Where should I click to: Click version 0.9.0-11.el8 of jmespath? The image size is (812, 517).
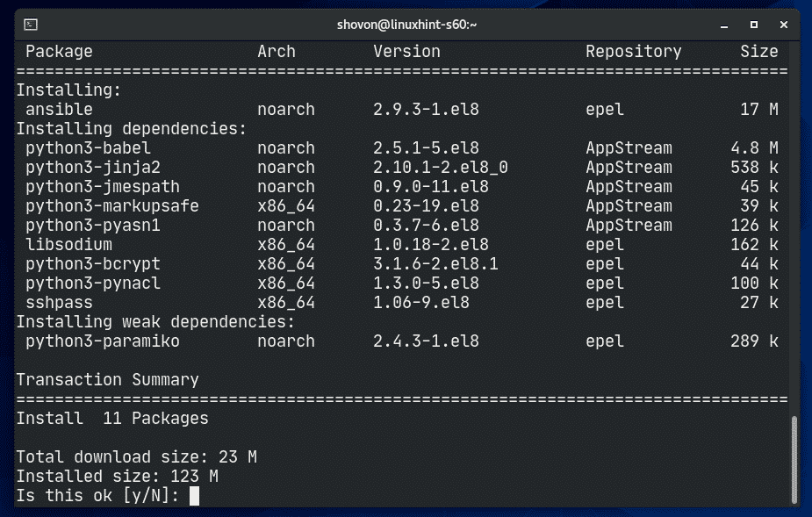[431, 186]
